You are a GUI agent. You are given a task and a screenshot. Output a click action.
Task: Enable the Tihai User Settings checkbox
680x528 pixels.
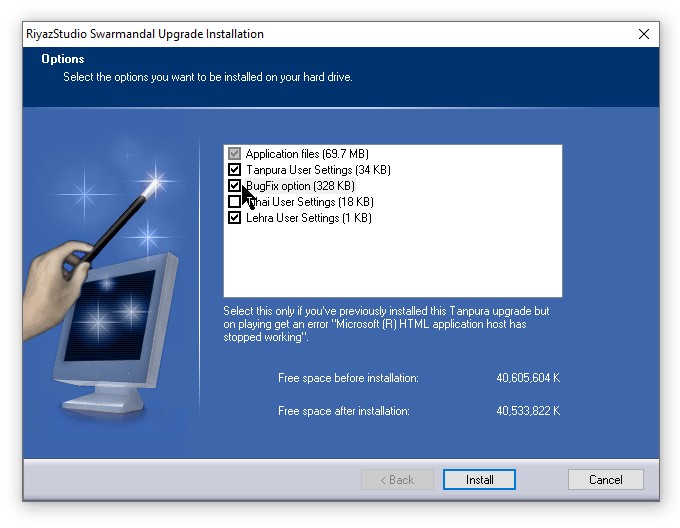(234, 202)
